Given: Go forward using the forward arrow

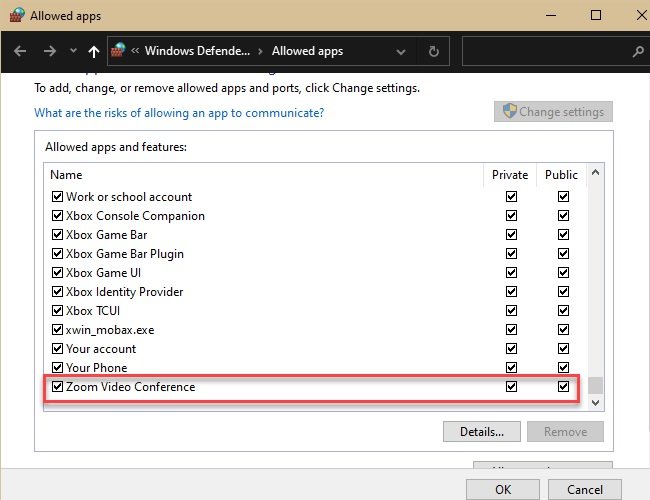Looking at the screenshot, I should coord(50,51).
